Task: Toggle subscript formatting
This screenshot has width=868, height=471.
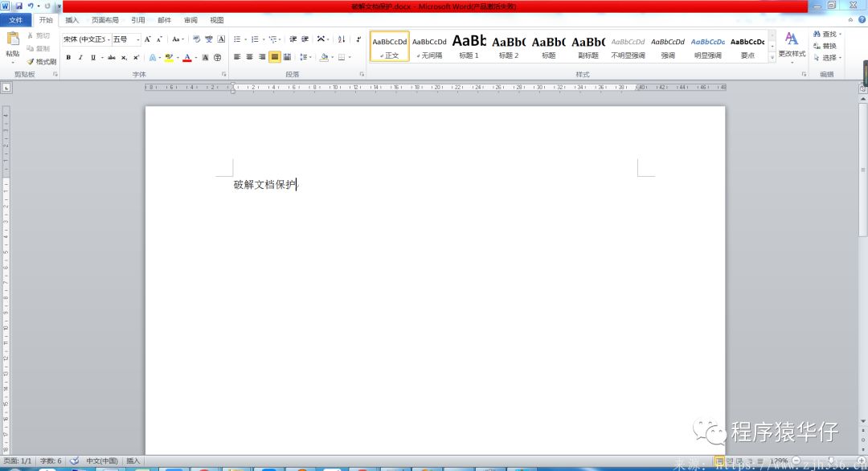Action: coord(124,57)
